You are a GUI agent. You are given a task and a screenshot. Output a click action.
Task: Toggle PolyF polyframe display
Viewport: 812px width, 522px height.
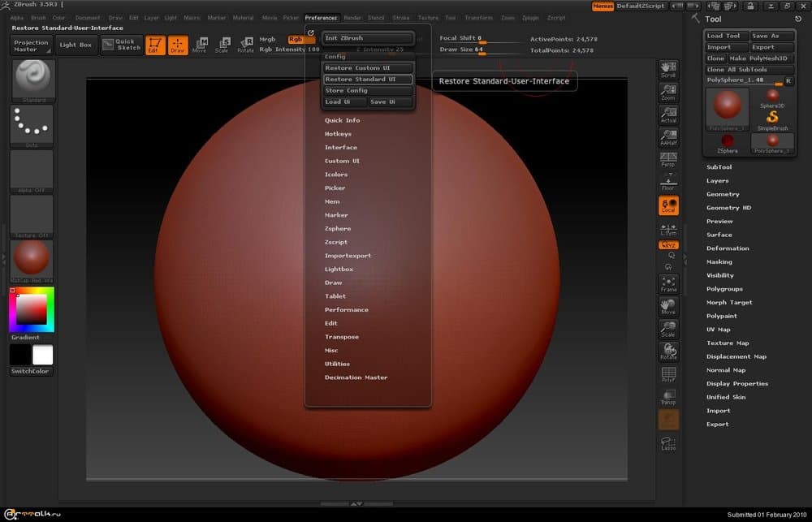coord(668,375)
